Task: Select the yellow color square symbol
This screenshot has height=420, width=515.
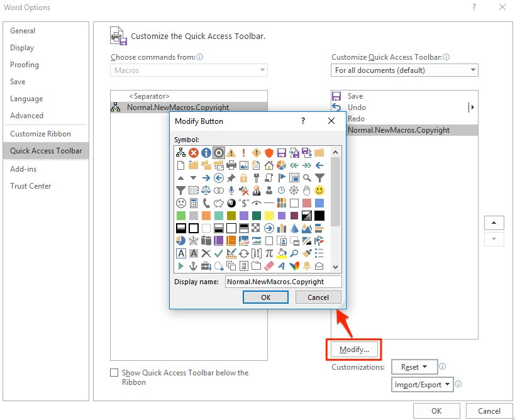Action: (x=269, y=216)
